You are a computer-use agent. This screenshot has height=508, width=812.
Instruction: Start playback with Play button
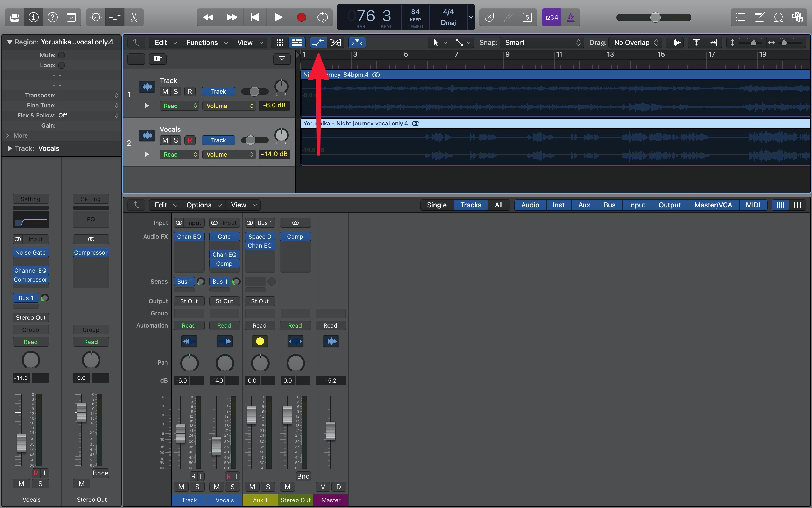click(x=278, y=17)
